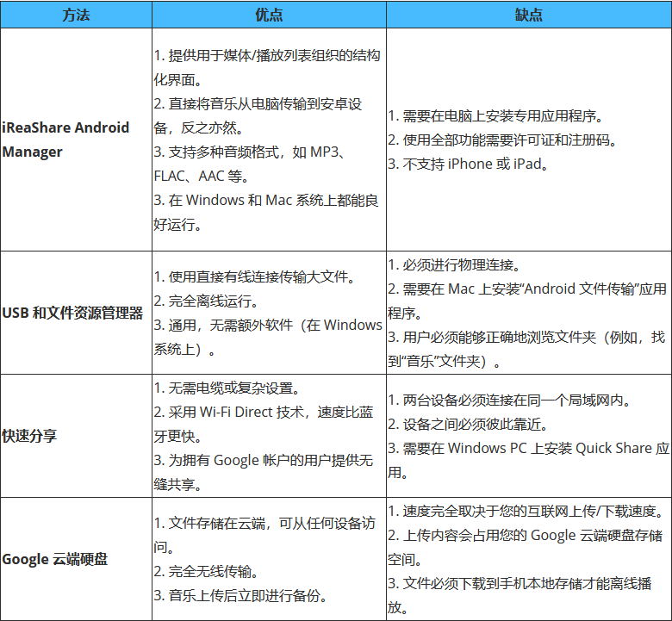The width and height of the screenshot is (672, 621).
Task: Click text 完全无线传输
Action: tap(209, 571)
